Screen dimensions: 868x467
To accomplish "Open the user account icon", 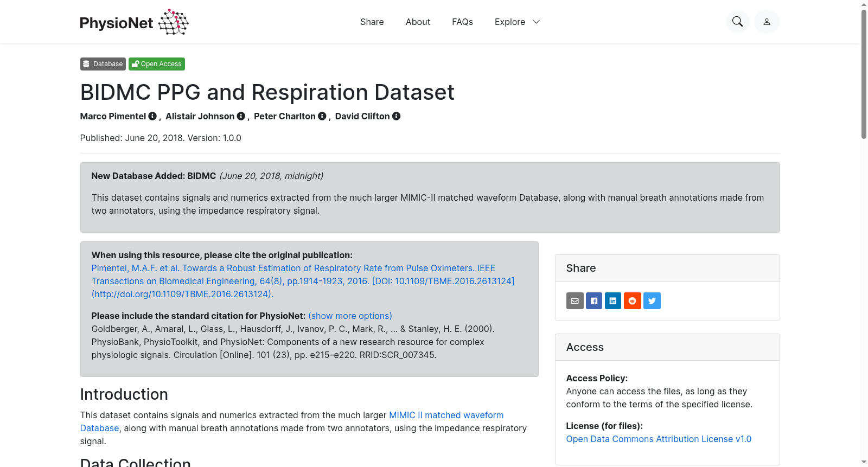I will 767,22.
